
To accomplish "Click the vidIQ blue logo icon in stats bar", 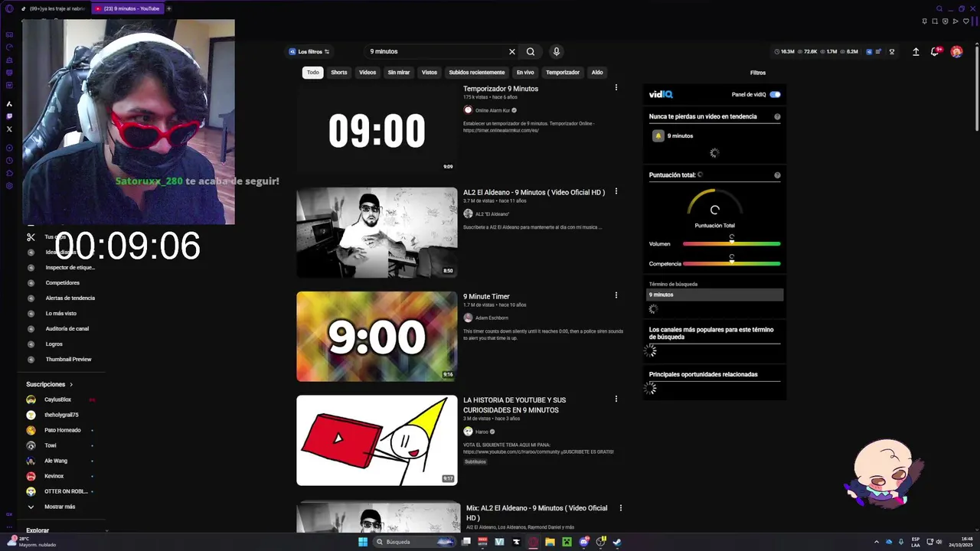I will coord(869,51).
